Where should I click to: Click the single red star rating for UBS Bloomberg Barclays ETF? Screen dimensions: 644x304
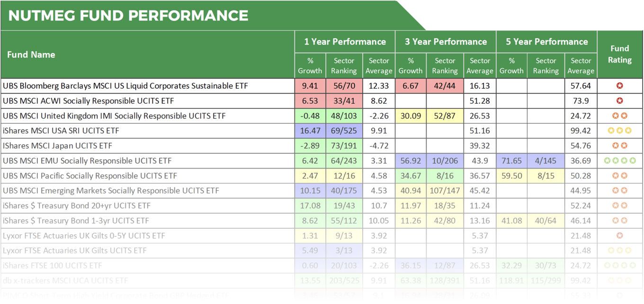619,86
